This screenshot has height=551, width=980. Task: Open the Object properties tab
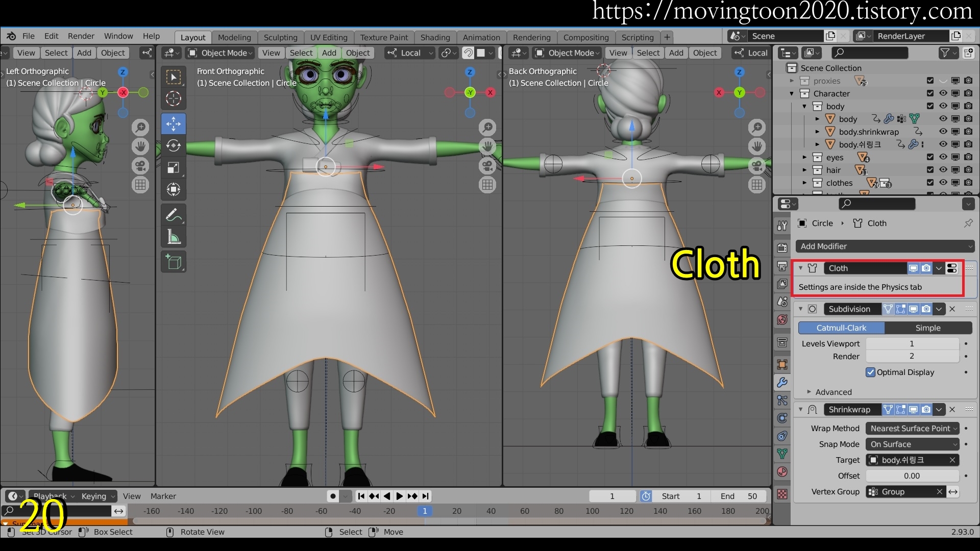[782, 364]
